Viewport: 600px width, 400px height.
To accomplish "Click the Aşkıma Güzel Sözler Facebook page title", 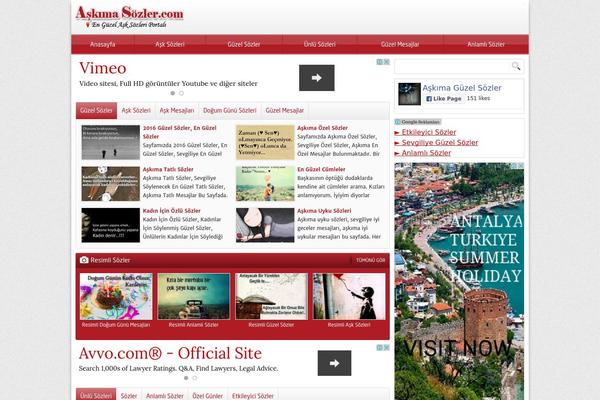I will click(x=462, y=88).
